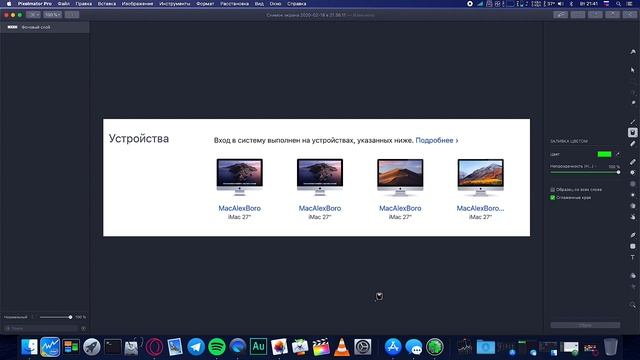Viewport: 640px width, 360px height.
Task: Open the 100% zoom dropdown in the toolbar
Action: [53, 15]
